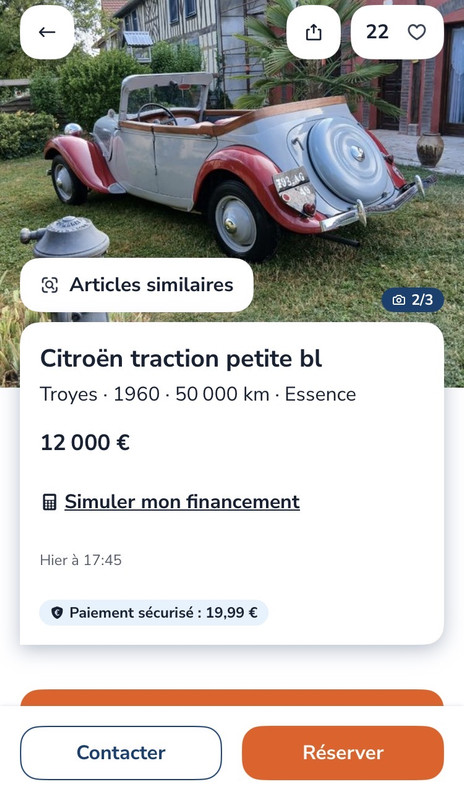Tap the Paiement sécurisé badge
The height and width of the screenshot is (800, 464).
[x=154, y=613]
